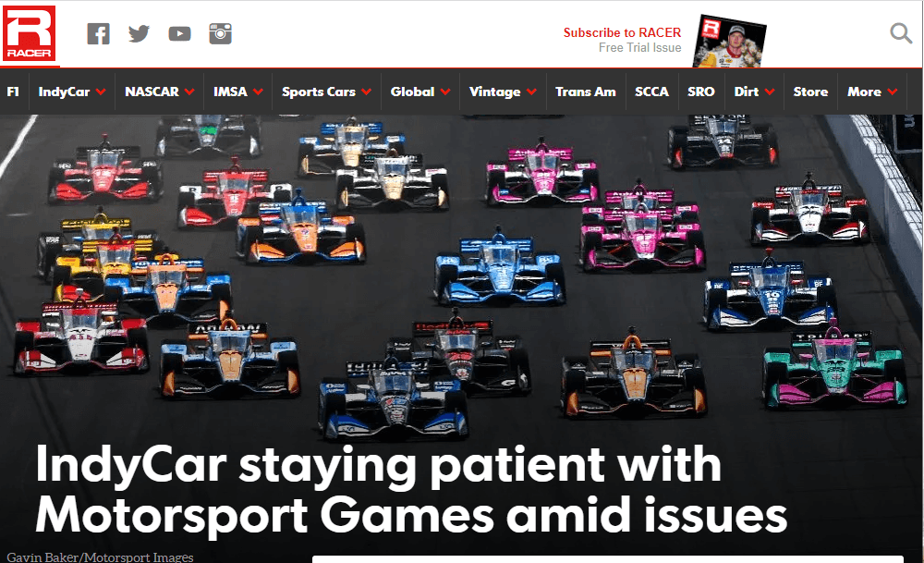Screen dimensions: 924x563
Task: Open the F1 section
Action: (13, 92)
